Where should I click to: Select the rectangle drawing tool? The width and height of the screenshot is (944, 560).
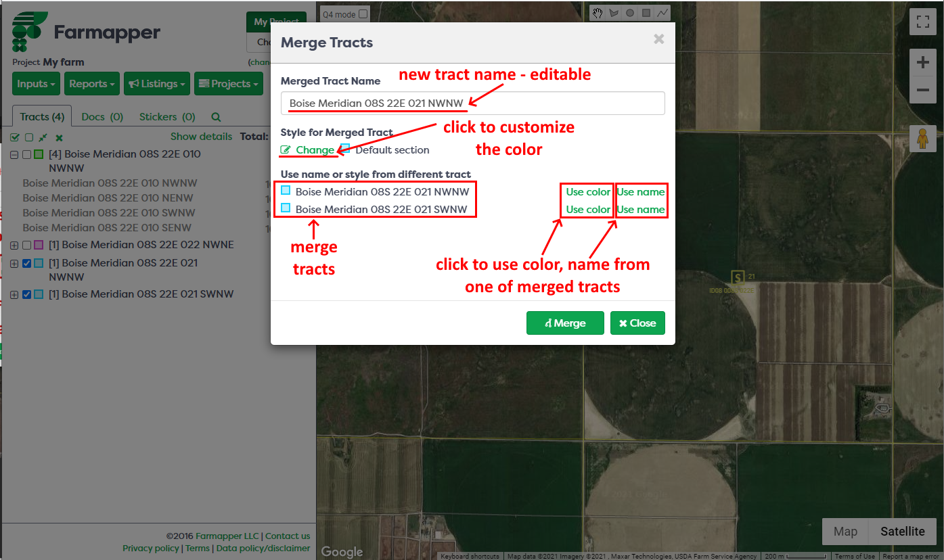[646, 13]
